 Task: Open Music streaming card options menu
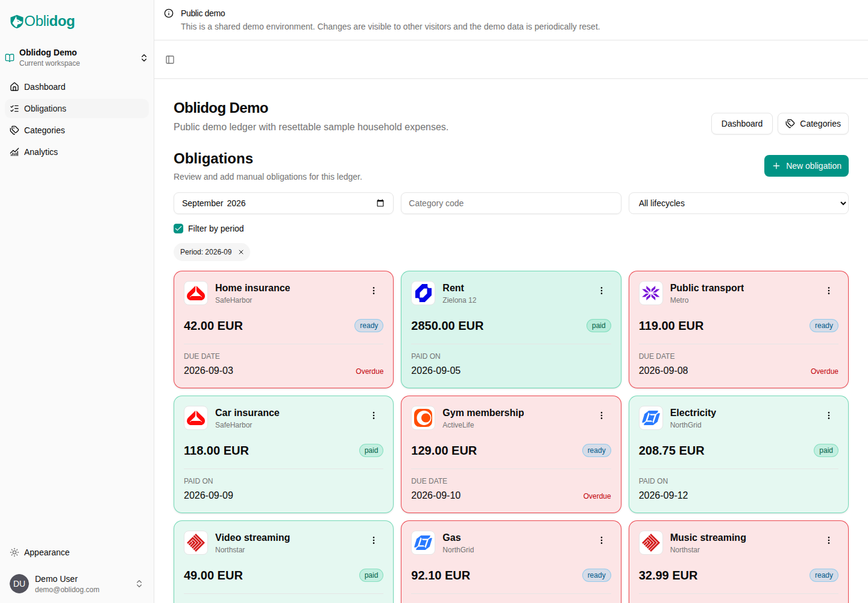coord(829,540)
